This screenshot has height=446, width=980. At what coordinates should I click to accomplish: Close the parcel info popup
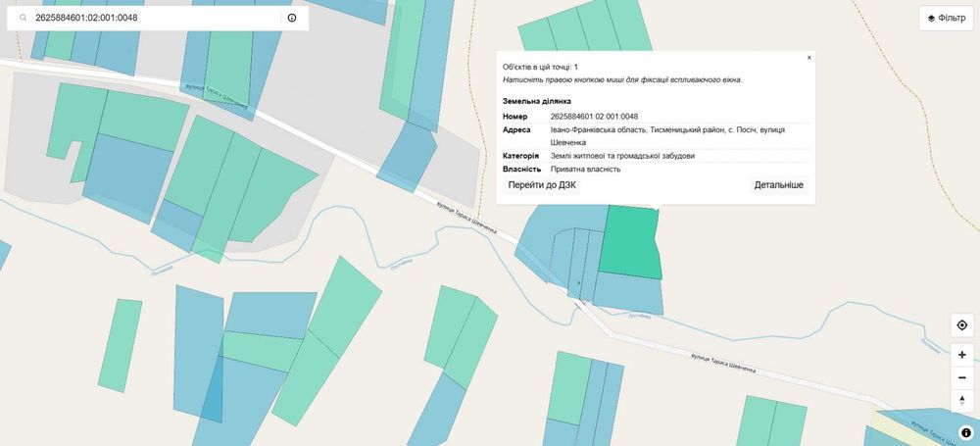point(808,58)
